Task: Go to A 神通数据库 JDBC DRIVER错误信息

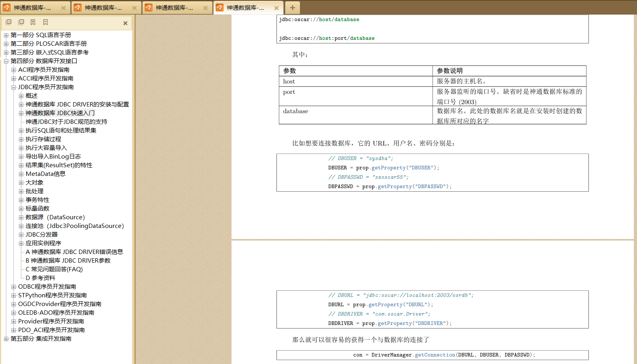Action: point(74,252)
